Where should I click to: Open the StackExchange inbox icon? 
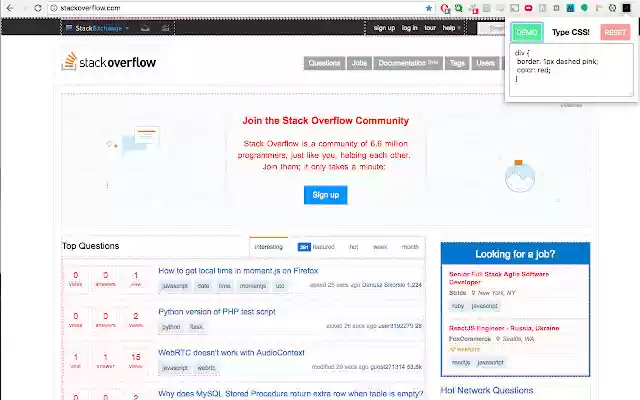coord(145,28)
